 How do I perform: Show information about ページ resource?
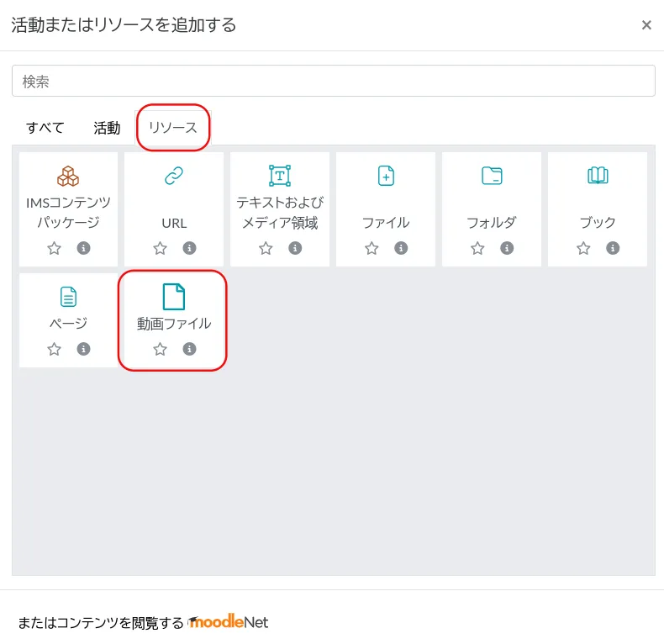(x=83, y=349)
